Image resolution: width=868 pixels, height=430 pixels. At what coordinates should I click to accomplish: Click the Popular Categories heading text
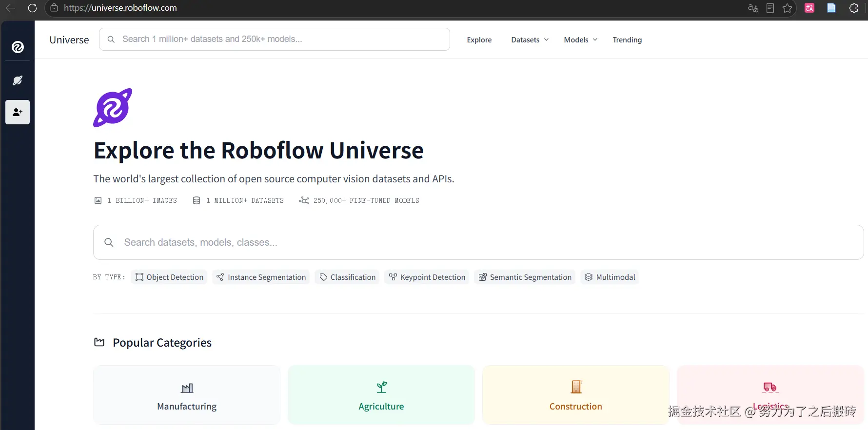pos(162,343)
